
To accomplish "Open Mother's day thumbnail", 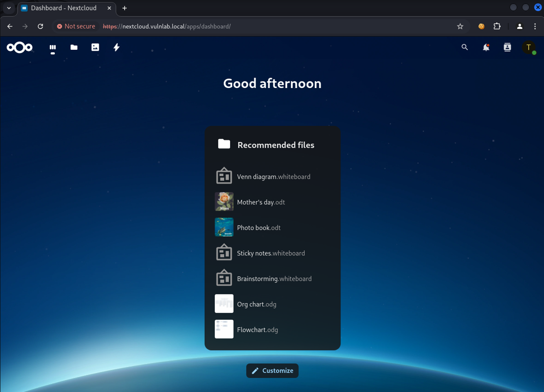I will point(224,201).
